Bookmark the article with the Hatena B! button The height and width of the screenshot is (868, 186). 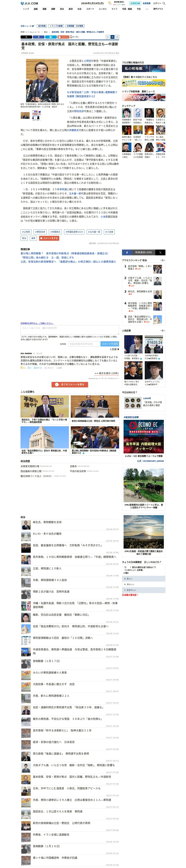click(51, 37)
